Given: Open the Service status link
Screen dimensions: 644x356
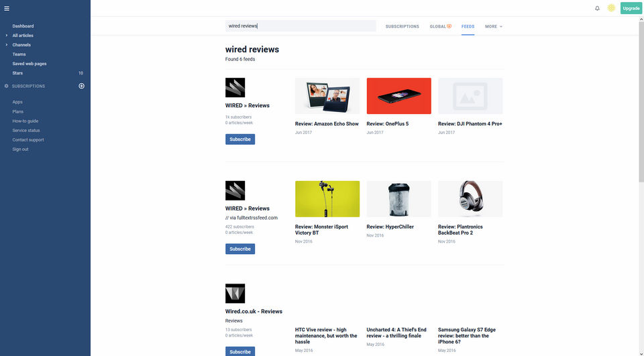Looking at the screenshot, I should click(26, 130).
